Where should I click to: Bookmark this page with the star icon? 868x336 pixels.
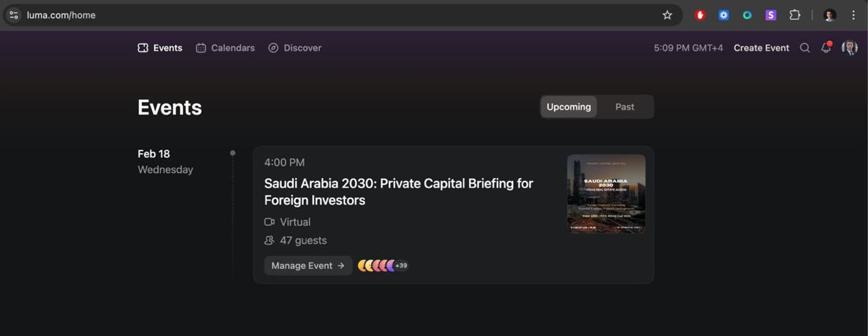667,15
